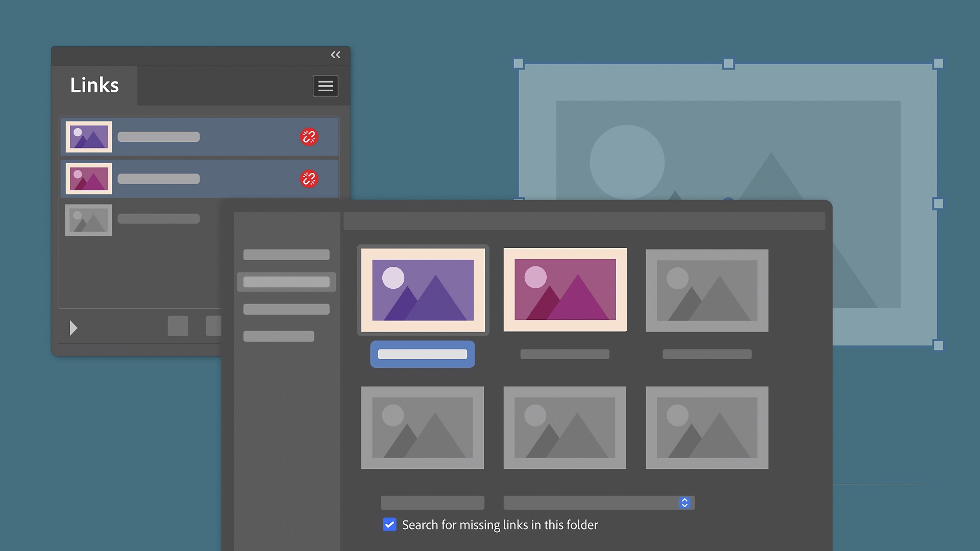Uncheck Search for missing links in this folder
Viewport: 980px width, 551px height.
click(x=389, y=524)
